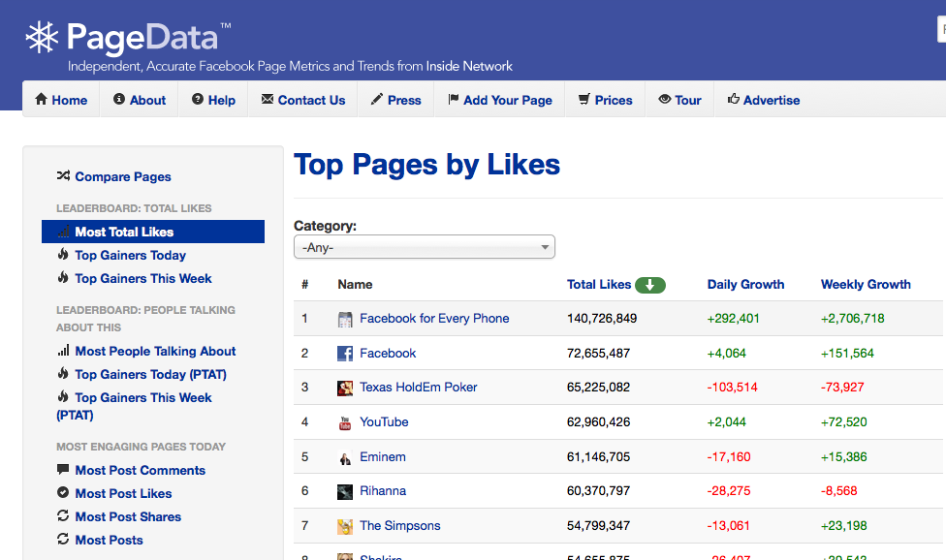946x560 pixels.
Task: Open the Top Gainers This Week (PTAT) link
Action: 134,406
